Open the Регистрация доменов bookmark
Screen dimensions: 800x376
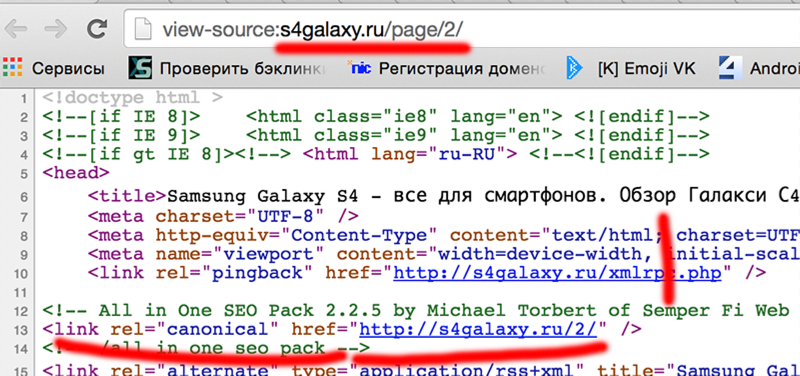pos(463,68)
